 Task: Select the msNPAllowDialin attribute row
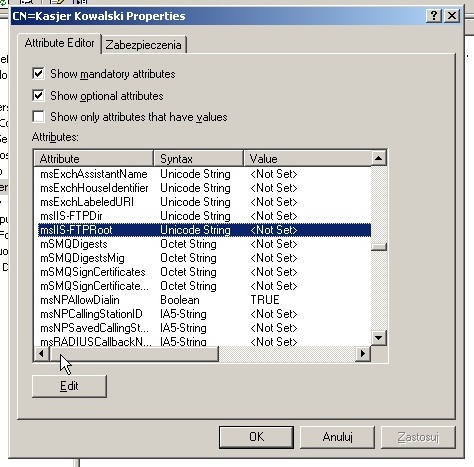pos(204,300)
